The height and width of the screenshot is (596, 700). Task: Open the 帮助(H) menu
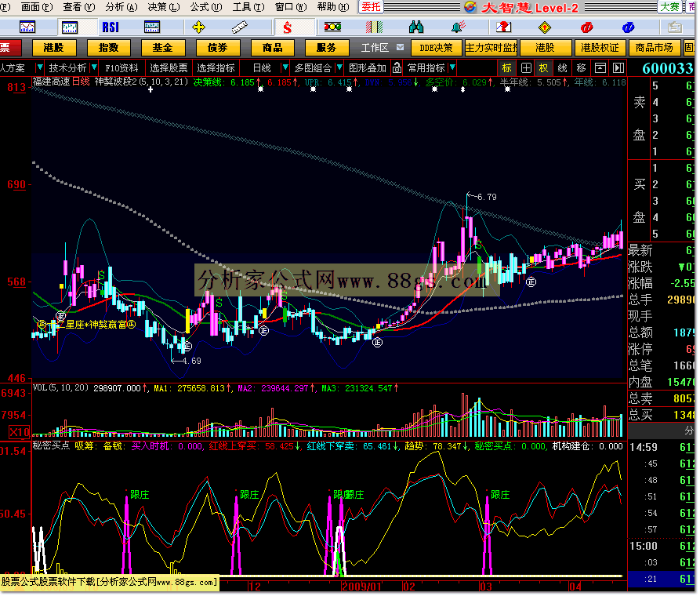pos(333,7)
